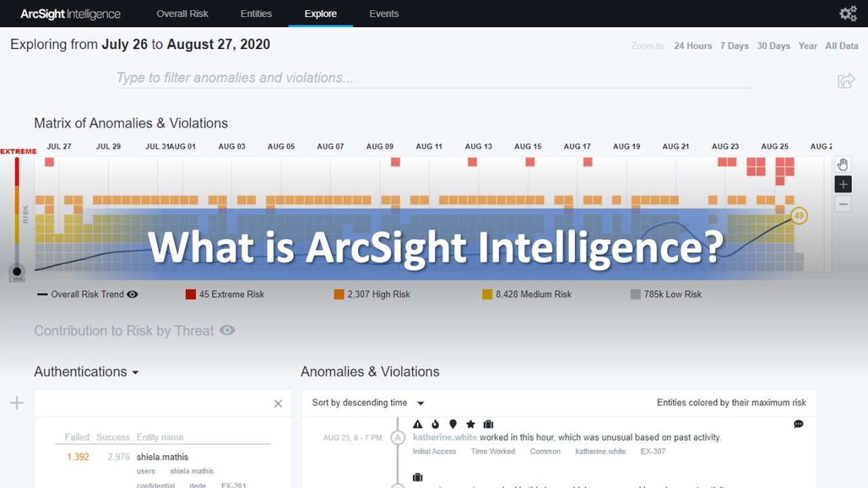Zoom to 24 Hours
868x488 pixels.
(693, 46)
